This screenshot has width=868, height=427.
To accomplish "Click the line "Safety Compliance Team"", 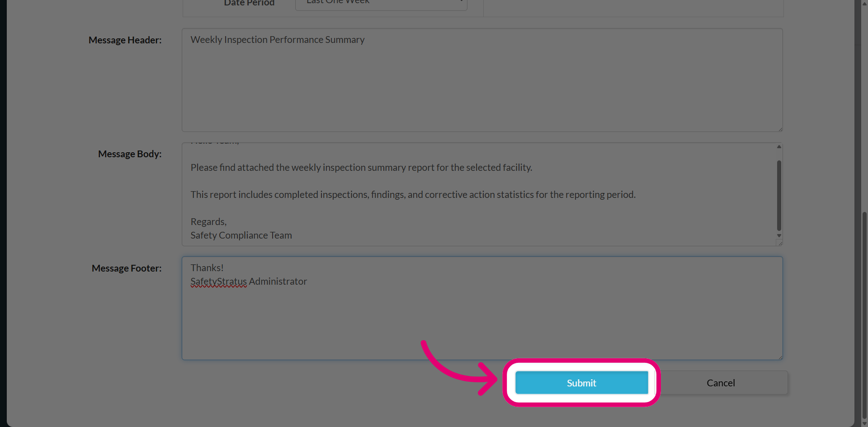I will (241, 235).
